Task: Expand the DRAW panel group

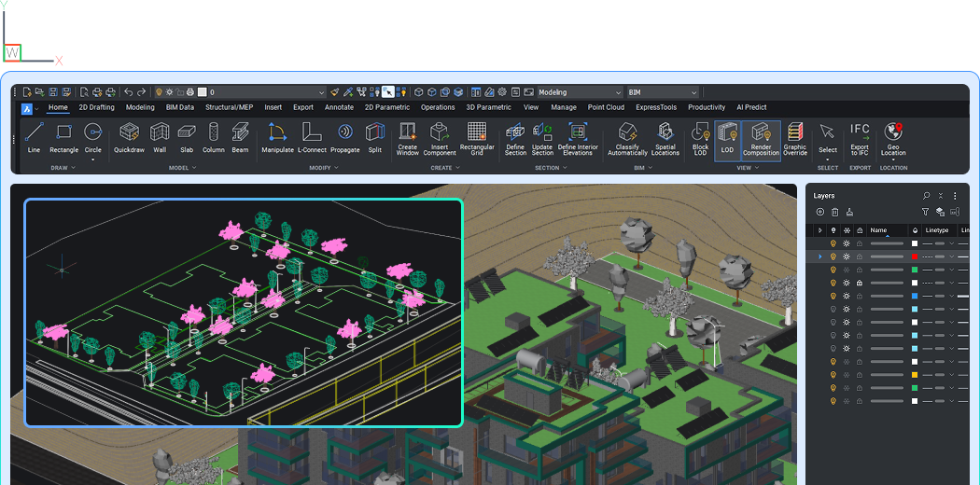Action: tap(64, 168)
